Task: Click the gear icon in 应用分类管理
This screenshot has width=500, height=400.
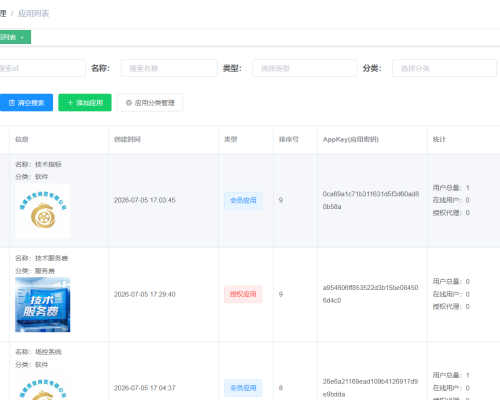Action: (129, 103)
